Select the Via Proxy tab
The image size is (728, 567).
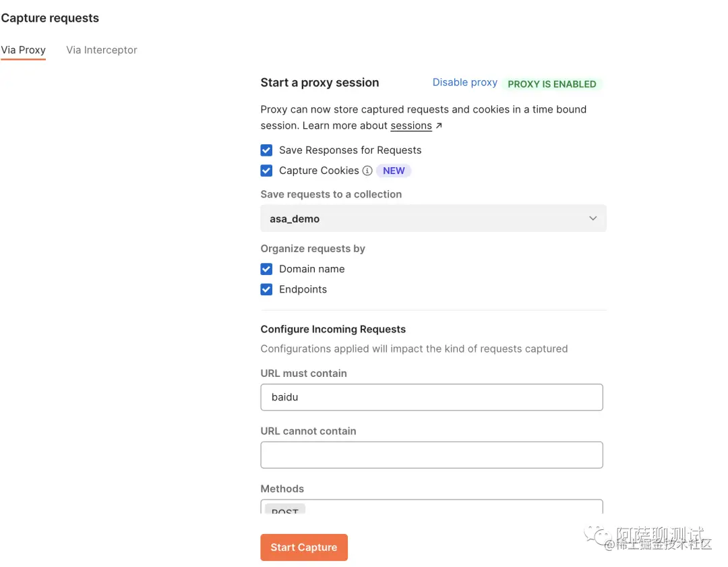coord(23,50)
